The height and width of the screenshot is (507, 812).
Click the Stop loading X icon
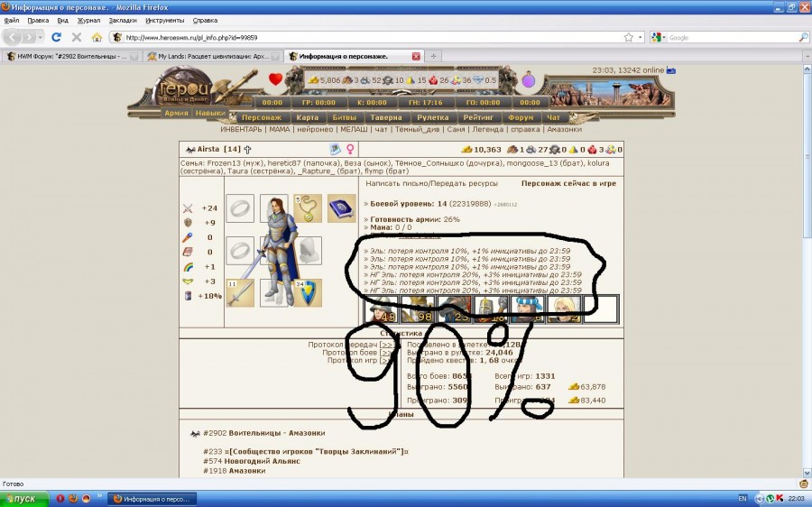77,37
